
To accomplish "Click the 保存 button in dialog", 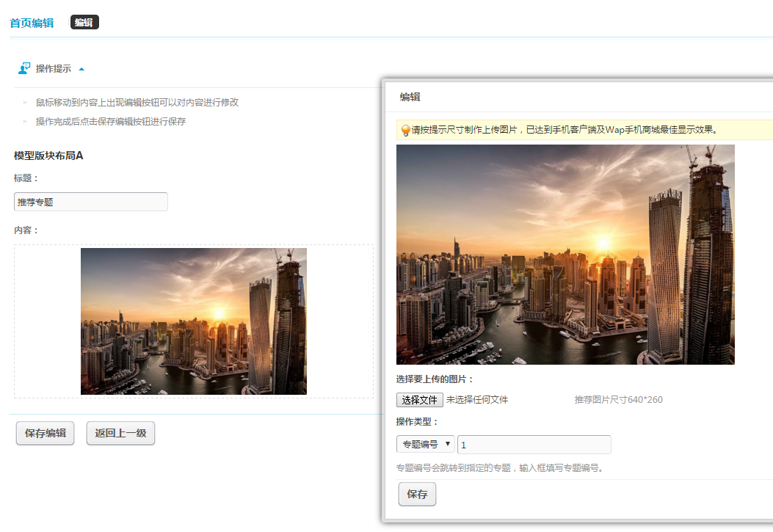I will (x=417, y=494).
